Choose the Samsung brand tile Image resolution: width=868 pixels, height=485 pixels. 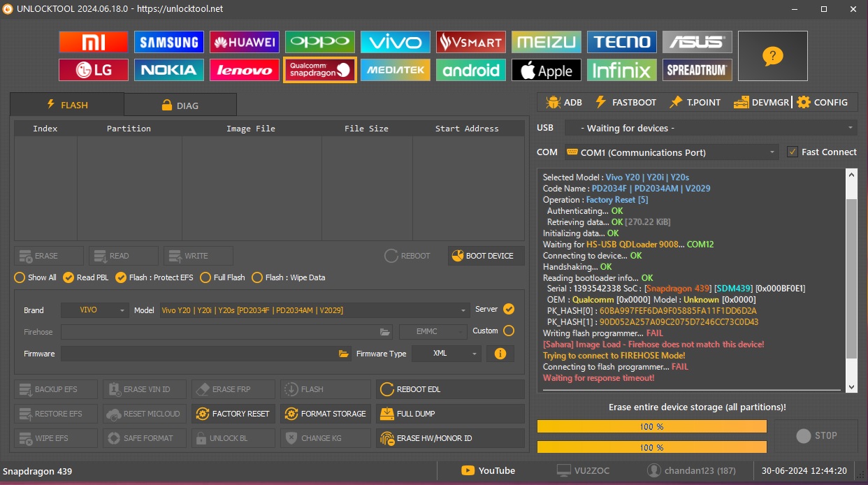[x=169, y=42]
